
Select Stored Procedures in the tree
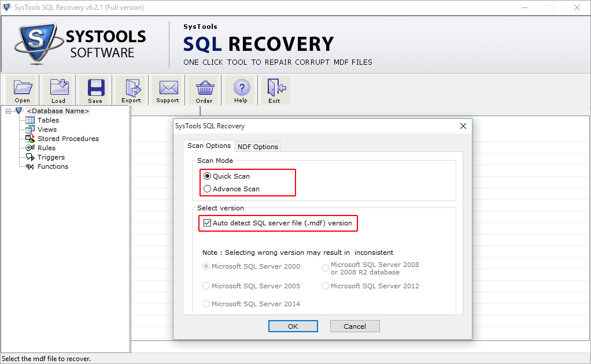68,139
